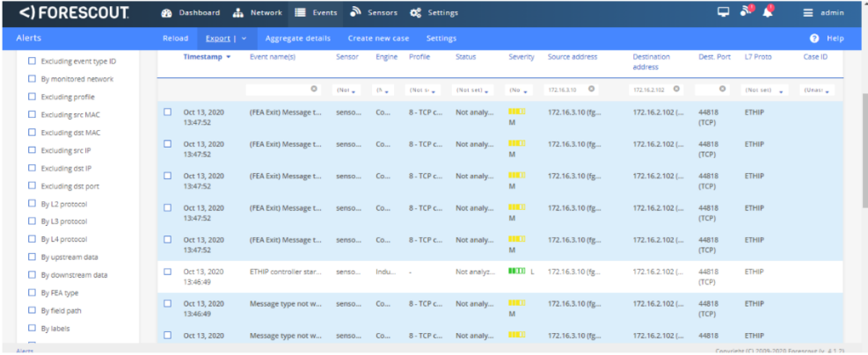Enable the By L2 protocol checkbox
The width and height of the screenshot is (868, 355).
[x=32, y=204]
